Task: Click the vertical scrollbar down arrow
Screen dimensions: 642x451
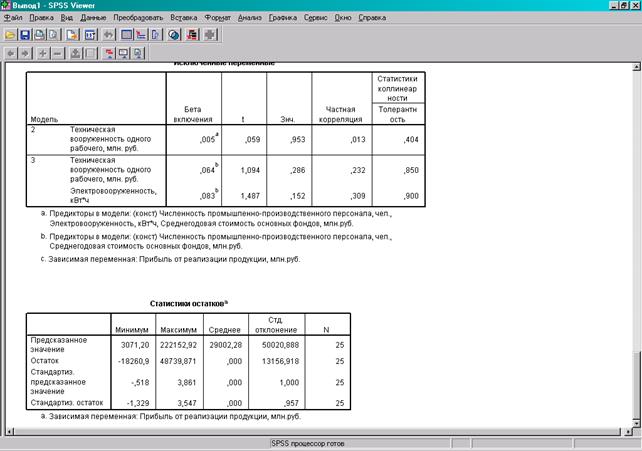Action: coord(637,423)
